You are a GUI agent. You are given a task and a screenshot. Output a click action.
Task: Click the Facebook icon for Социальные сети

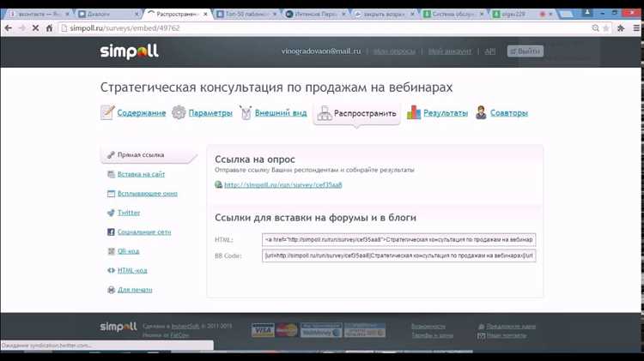click(x=111, y=232)
